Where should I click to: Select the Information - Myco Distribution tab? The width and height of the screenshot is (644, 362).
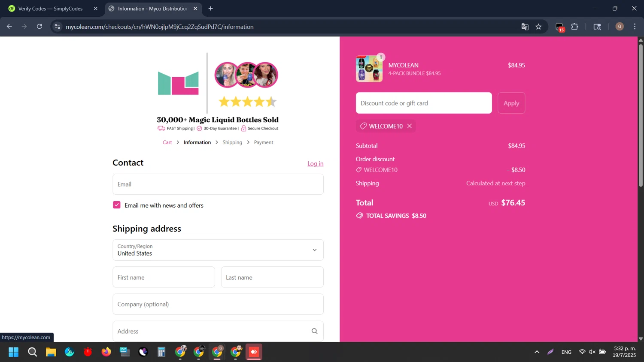pyautogui.click(x=153, y=9)
